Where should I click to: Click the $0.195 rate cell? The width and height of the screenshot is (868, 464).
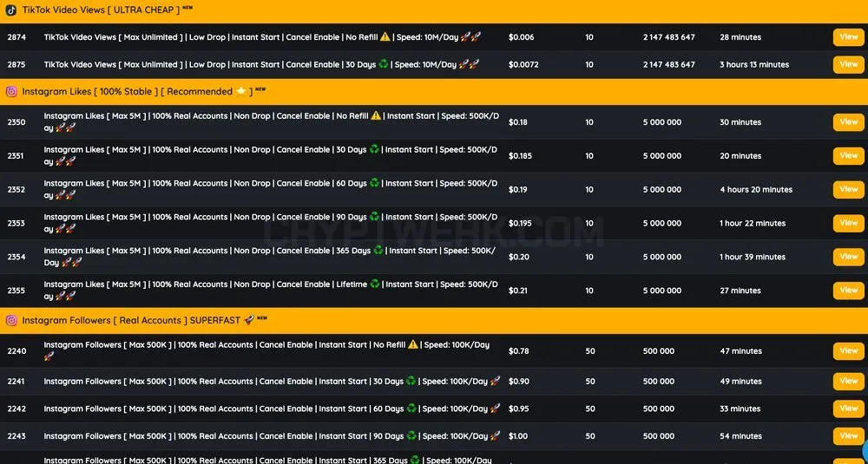[520, 224]
